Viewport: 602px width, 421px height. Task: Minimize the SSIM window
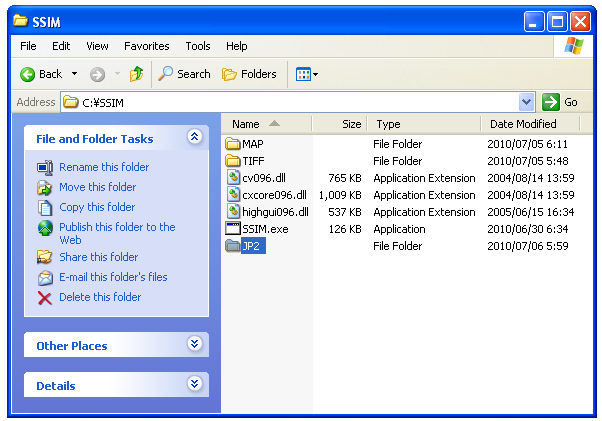click(534, 21)
